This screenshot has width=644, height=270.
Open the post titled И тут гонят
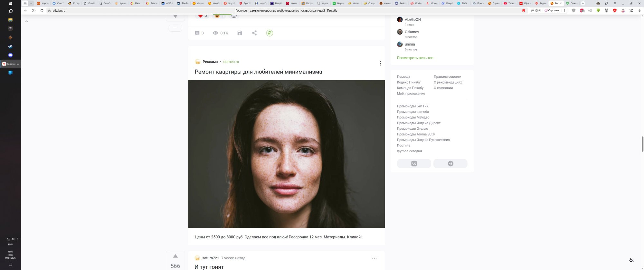[209, 267]
